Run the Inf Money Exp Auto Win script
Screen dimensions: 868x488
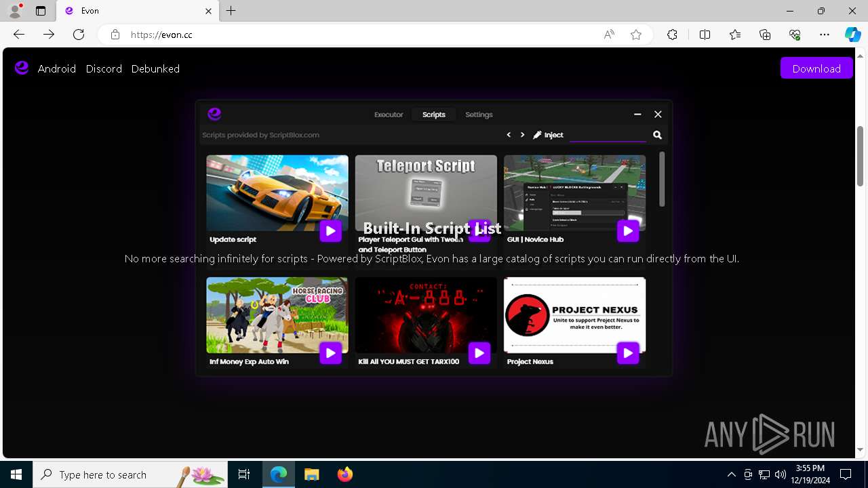coord(330,353)
